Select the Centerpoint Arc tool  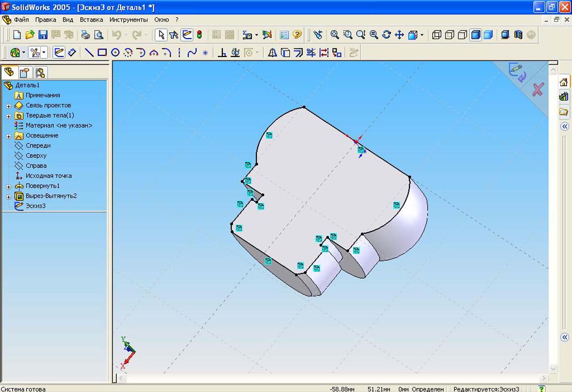[128, 52]
